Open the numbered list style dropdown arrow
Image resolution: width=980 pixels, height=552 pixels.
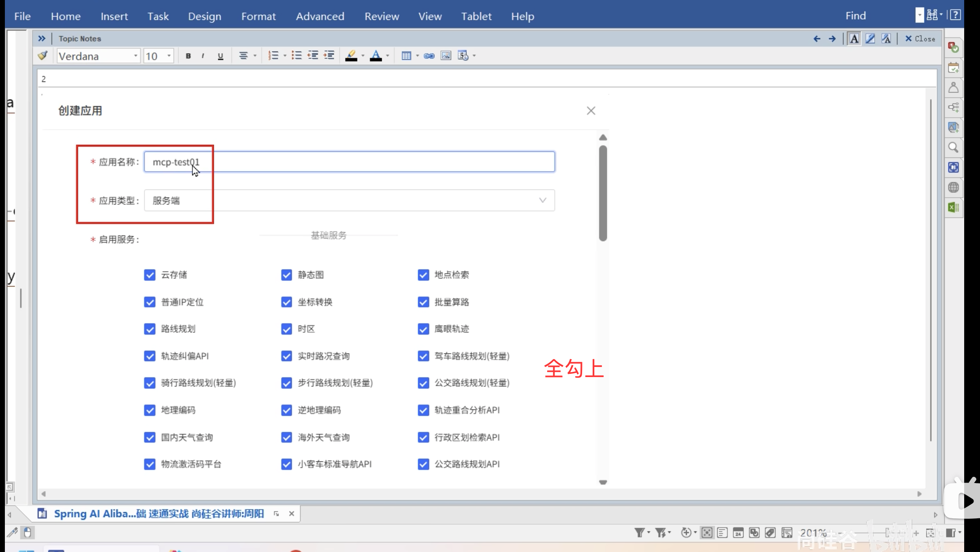[x=285, y=56]
